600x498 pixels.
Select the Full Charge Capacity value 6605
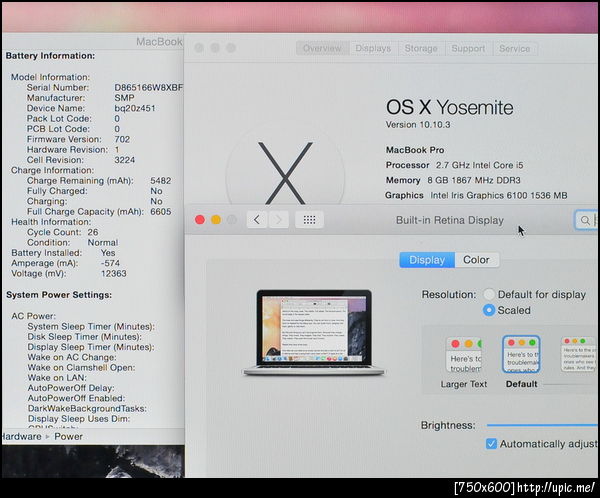161,212
